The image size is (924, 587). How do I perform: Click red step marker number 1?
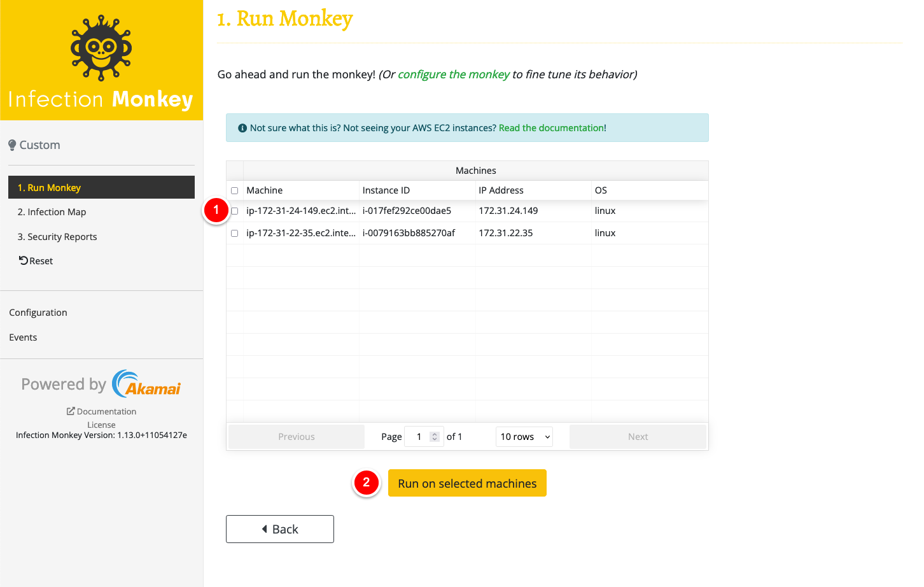(216, 210)
